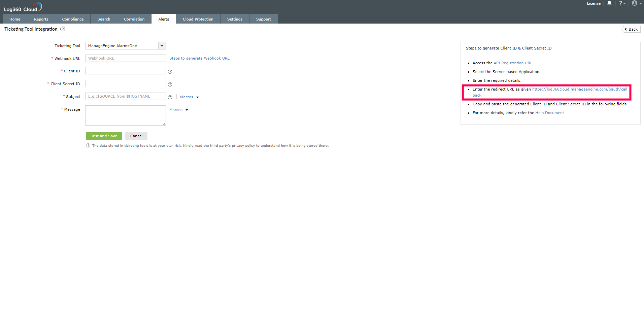Open the help question mark menu
Screen dimensions: 644x309
(621, 3)
